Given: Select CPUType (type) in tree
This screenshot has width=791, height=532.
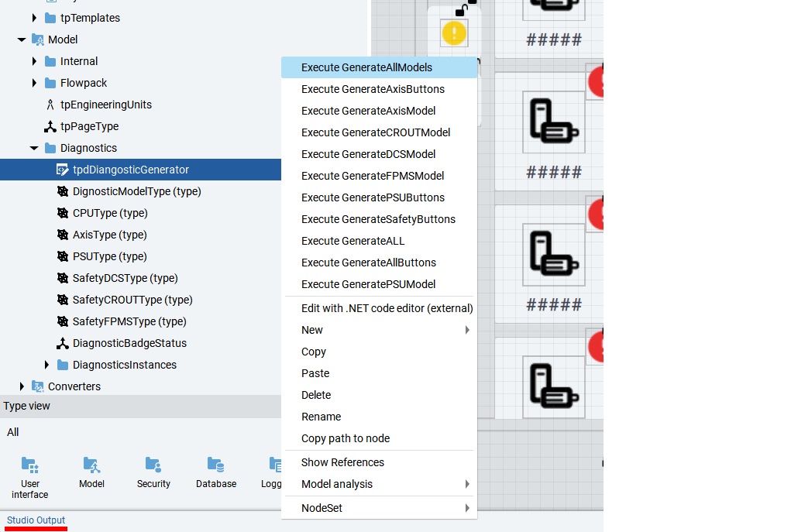Looking at the screenshot, I should coord(110,213).
